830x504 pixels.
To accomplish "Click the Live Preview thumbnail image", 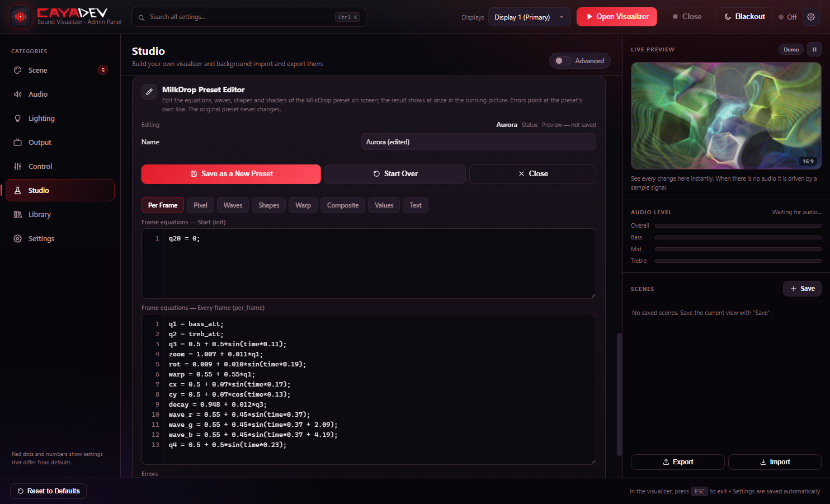I will coord(726,116).
